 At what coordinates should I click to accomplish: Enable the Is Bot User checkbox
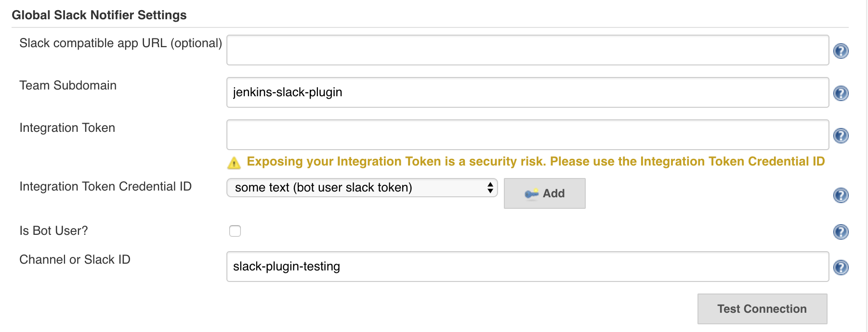(x=235, y=231)
